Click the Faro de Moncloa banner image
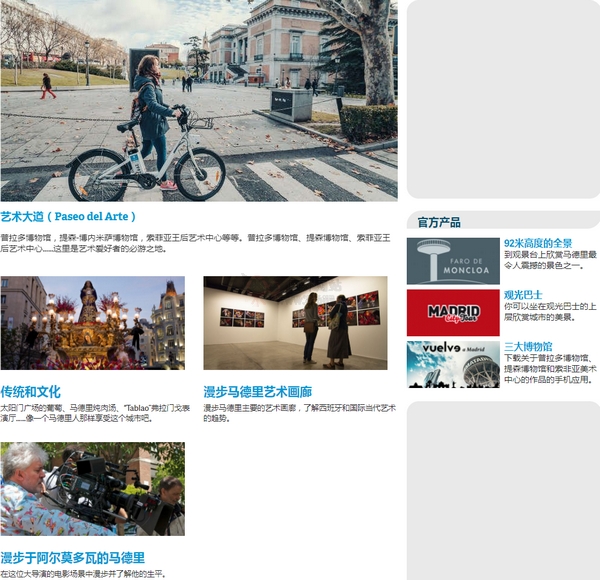The image size is (600, 580). click(453, 261)
